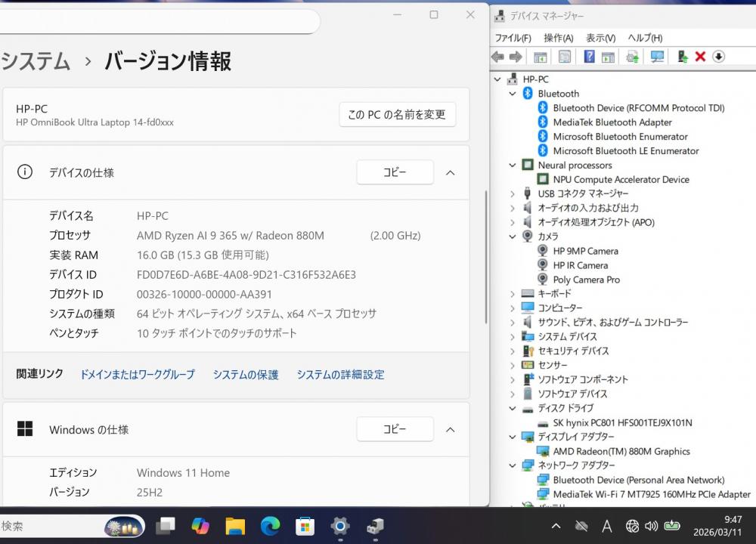Collapse the Windows の仕様 section chevron
Image resolution: width=756 pixels, height=544 pixels.
point(450,430)
